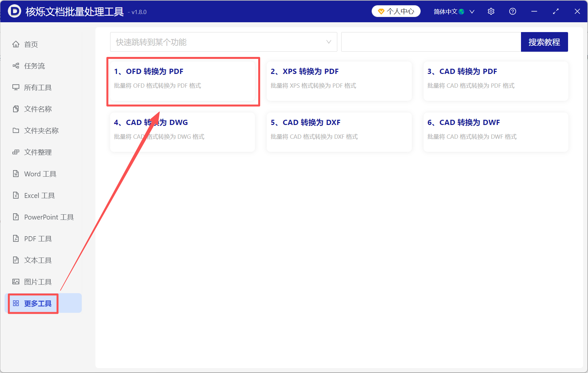The height and width of the screenshot is (373, 588).
Task: Click the 文件名称 file icon
Action: point(16,109)
